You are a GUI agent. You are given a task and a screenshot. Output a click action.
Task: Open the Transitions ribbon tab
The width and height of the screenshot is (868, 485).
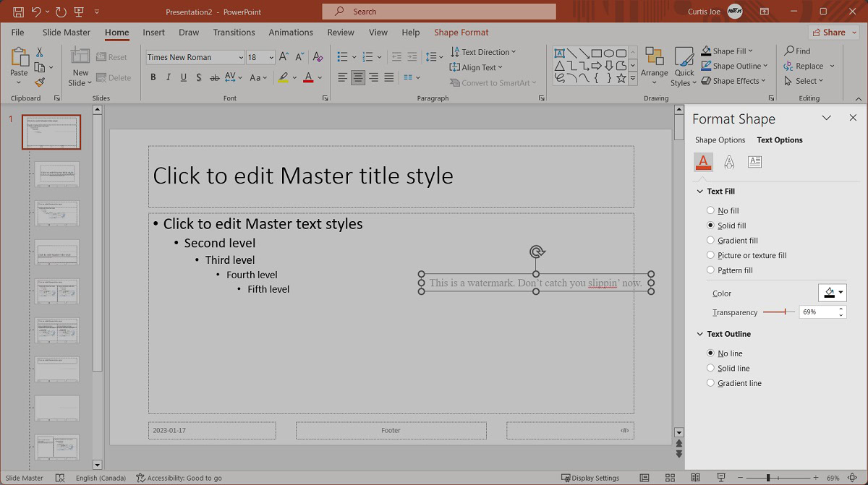[x=234, y=33]
